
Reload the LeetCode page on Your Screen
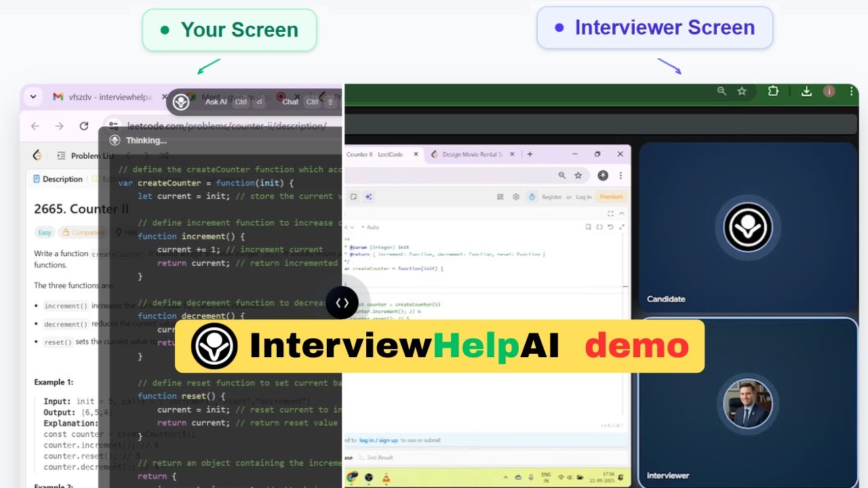(84, 126)
